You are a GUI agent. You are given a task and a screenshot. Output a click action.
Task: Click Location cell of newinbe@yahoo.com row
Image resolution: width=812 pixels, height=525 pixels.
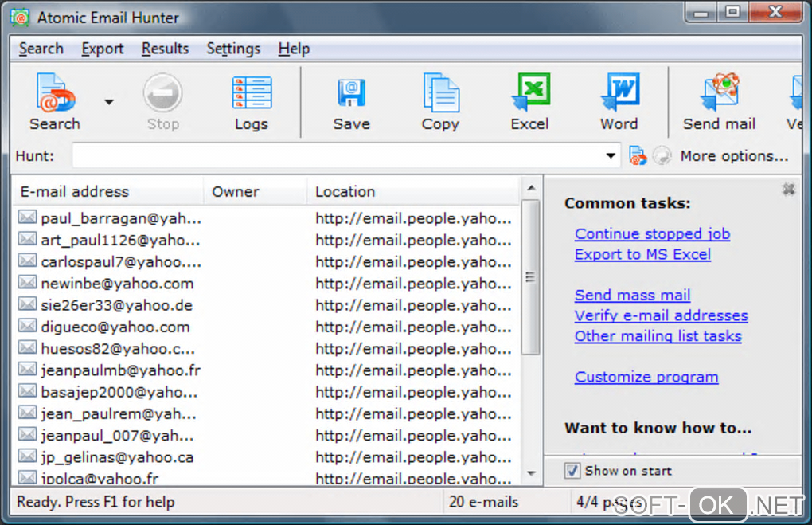(x=413, y=284)
